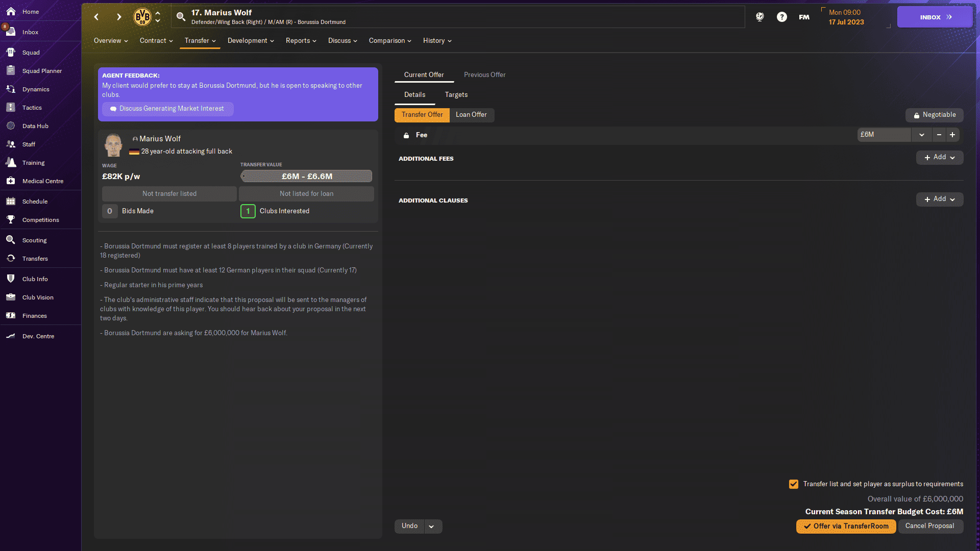Select the Details tab
The height and width of the screenshot is (551, 980).
(414, 95)
